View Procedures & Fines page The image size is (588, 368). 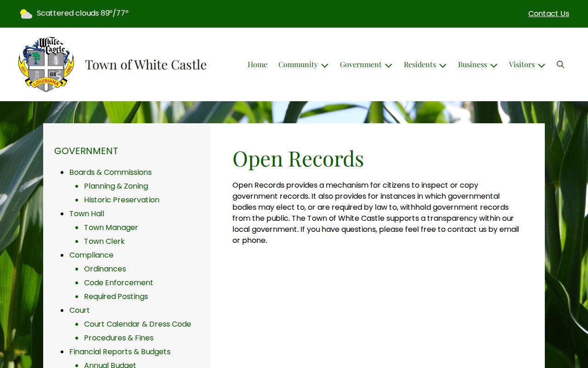pyautogui.click(x=119, y=338)
